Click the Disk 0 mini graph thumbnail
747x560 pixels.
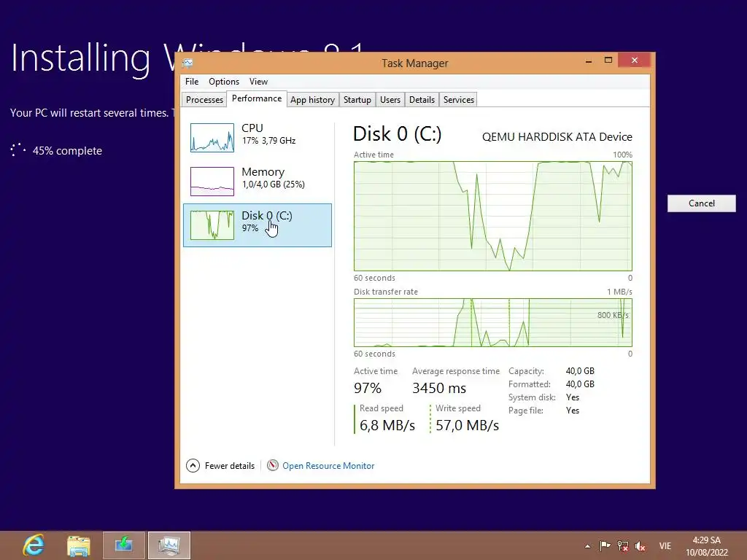pyautogui.click(x=212, y=225)
